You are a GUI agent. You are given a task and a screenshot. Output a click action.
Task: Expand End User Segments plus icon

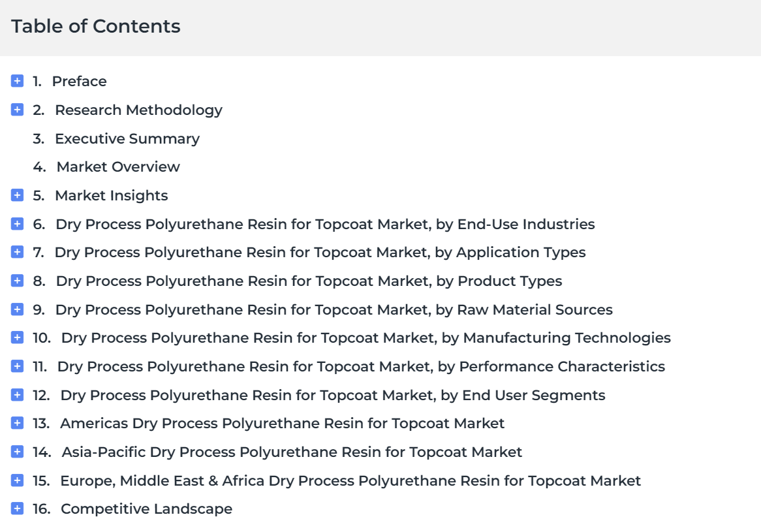17,395
